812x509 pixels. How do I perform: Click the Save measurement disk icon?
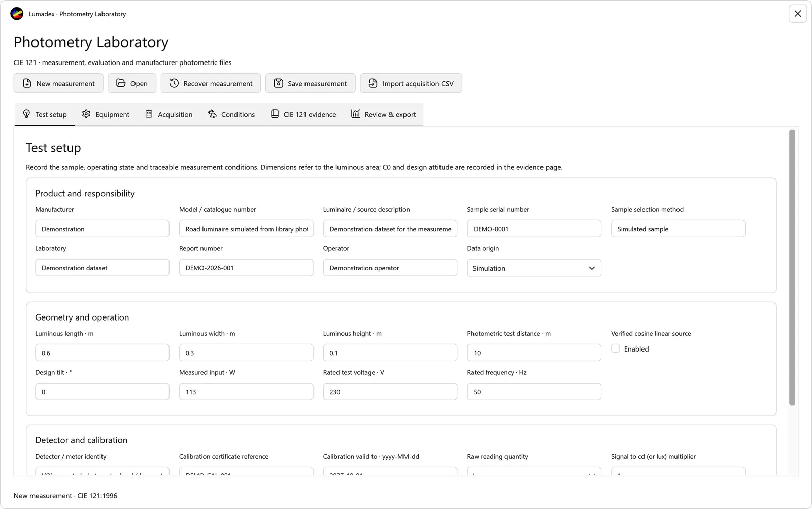pyautogui.click(x=279, y=83)
